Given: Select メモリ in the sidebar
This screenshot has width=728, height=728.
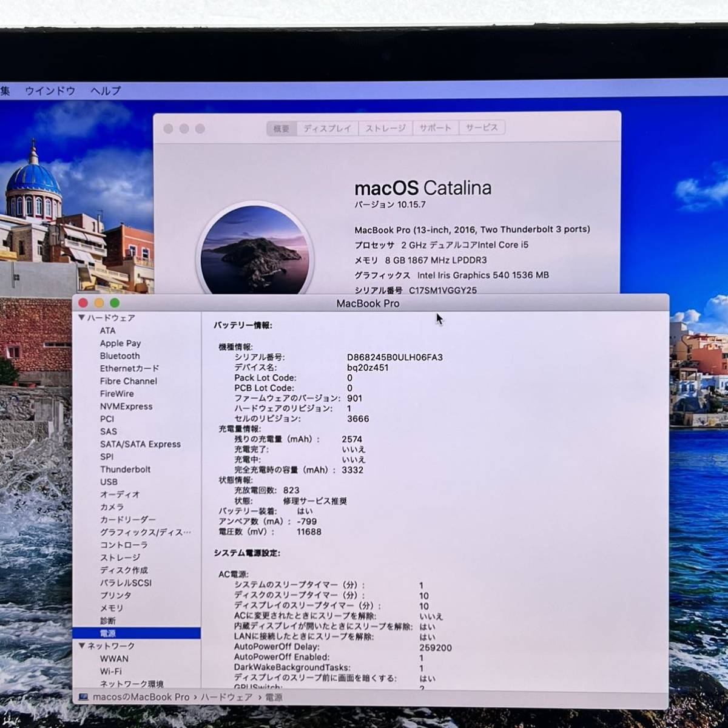Looking at the screenshot, I should [x=112, y=608].
